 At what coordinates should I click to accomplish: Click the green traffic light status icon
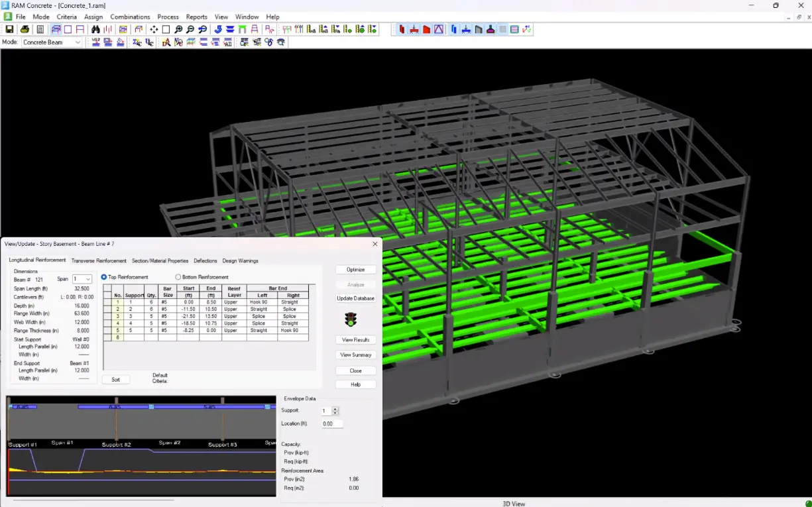tap(351, 319)
